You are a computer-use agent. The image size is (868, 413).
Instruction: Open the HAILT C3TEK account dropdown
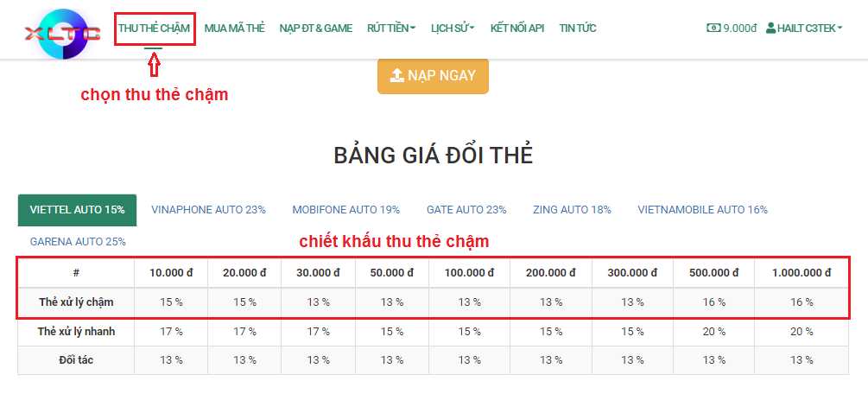804,29
